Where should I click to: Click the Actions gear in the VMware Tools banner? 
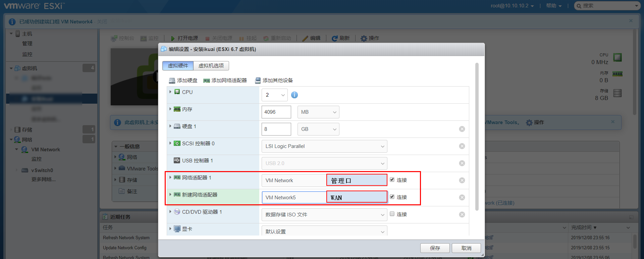(x=529, y=123)
